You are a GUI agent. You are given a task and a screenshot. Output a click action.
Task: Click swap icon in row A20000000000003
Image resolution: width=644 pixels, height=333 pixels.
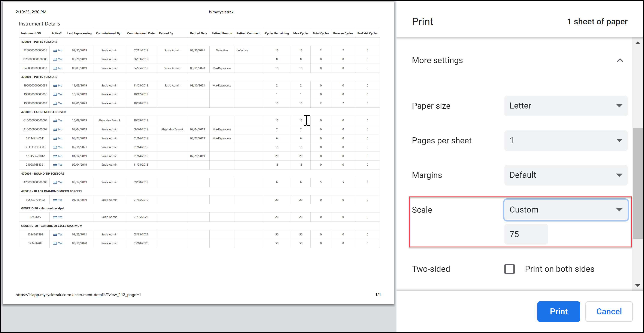click(x=55, y=183)
